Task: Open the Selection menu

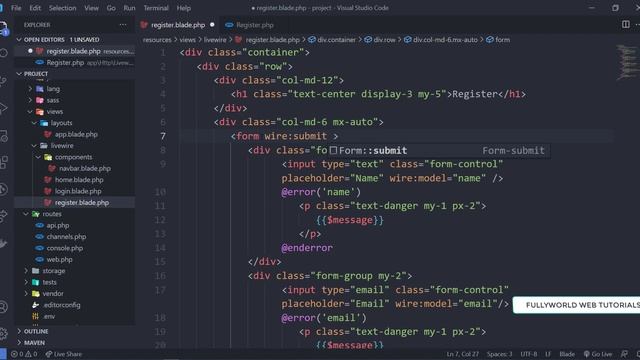Action: click(62, 8)
